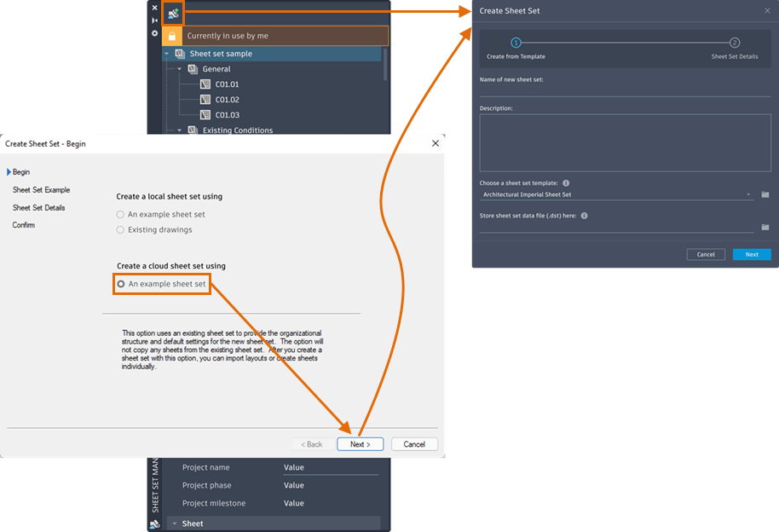Click the lock icon beside Currently in use

(x=170, y=35)
